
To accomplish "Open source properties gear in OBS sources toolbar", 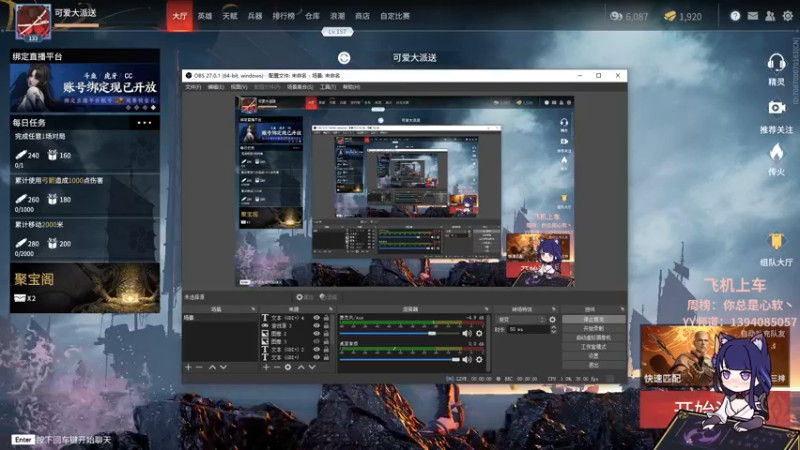I will (x=288, y=367).
